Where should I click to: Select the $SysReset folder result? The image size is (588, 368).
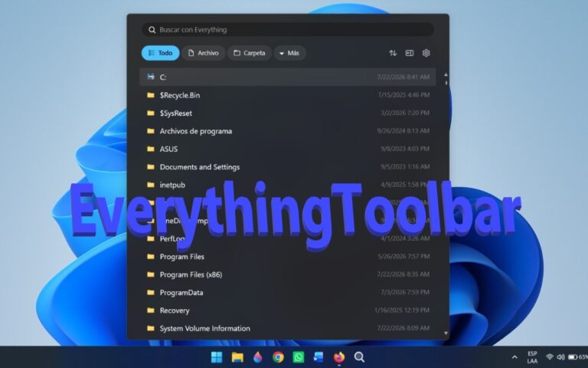click(288, 113)
